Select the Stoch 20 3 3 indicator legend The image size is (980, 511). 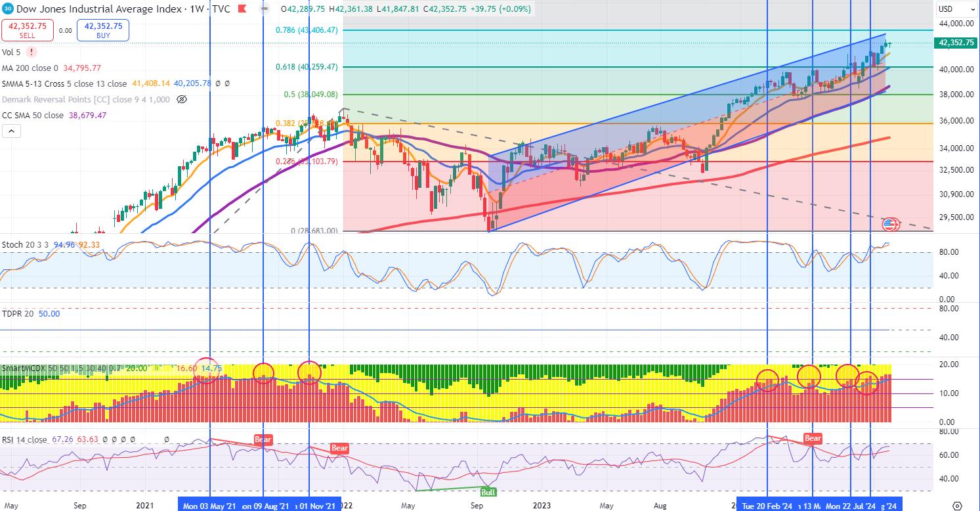(26, 245)
